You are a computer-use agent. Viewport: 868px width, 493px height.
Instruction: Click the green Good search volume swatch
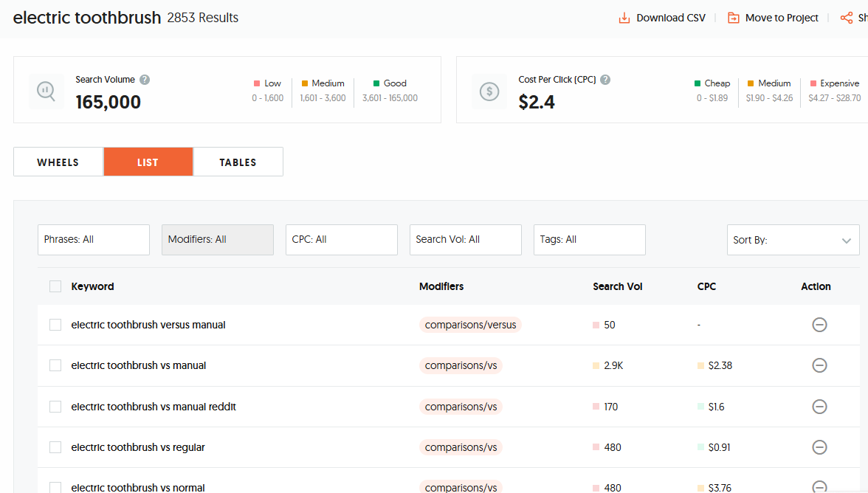click(x=376, y=83)
